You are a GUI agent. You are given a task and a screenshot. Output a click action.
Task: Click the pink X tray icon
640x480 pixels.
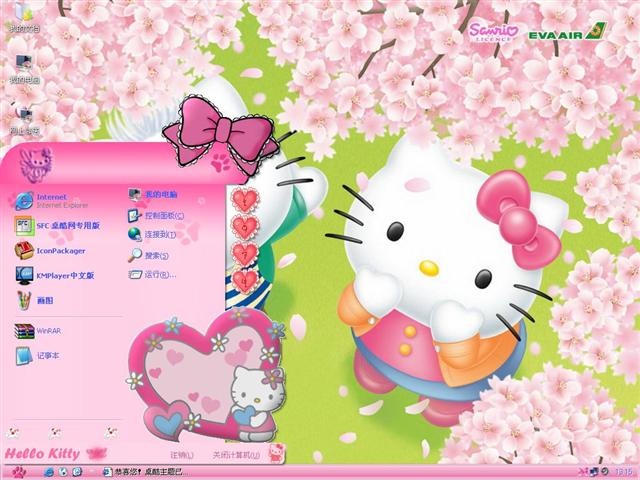(x=582, y=473)
